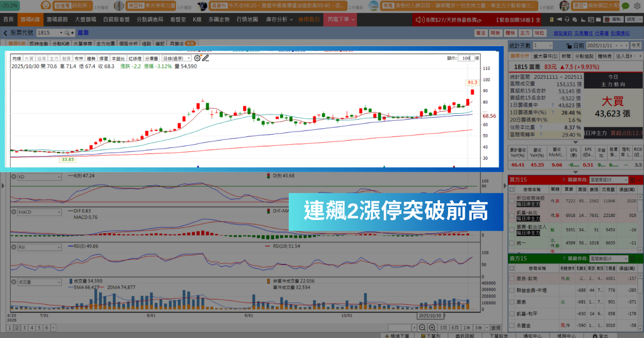
Task: Remove the 成交量 volume panel
Action: 14,281
